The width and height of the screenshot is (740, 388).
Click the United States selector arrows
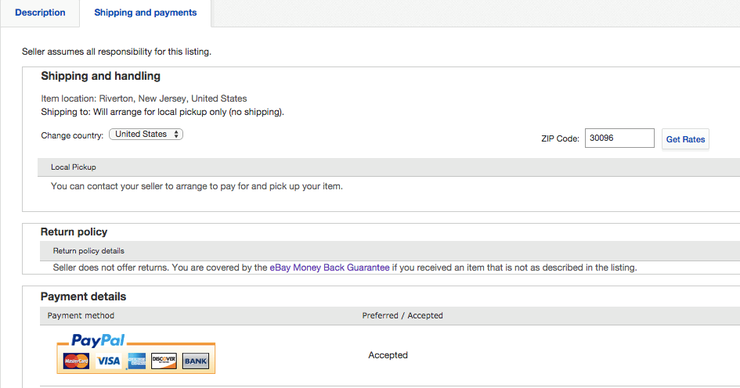tap(176, 134)
